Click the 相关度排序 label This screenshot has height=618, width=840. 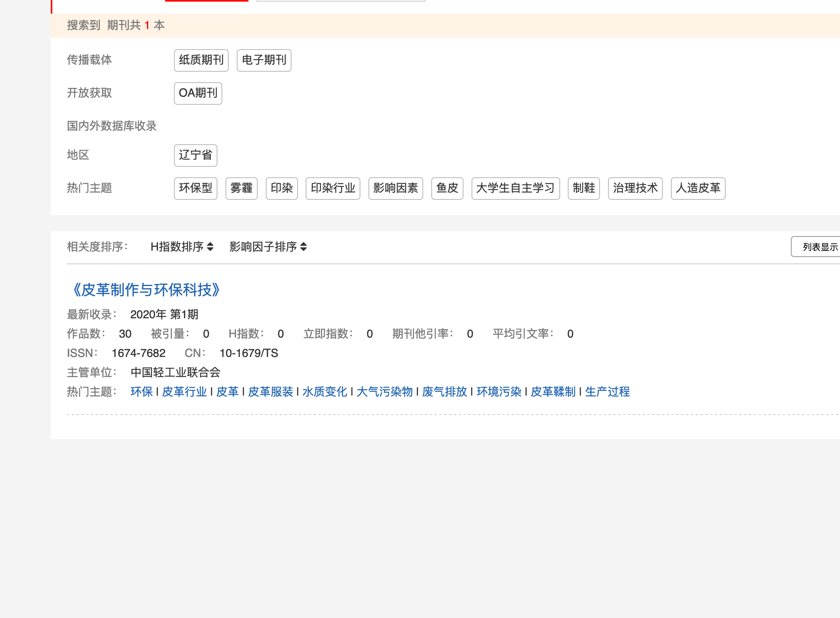97,247
